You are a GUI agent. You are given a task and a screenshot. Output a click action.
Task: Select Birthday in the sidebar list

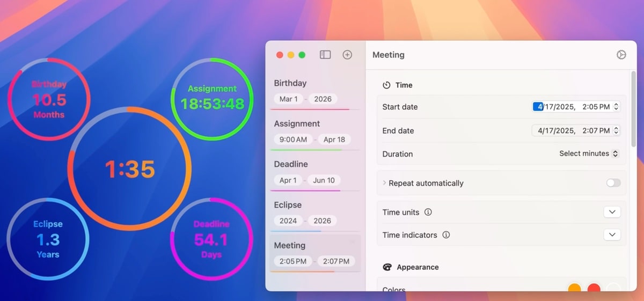coord(290,83)
